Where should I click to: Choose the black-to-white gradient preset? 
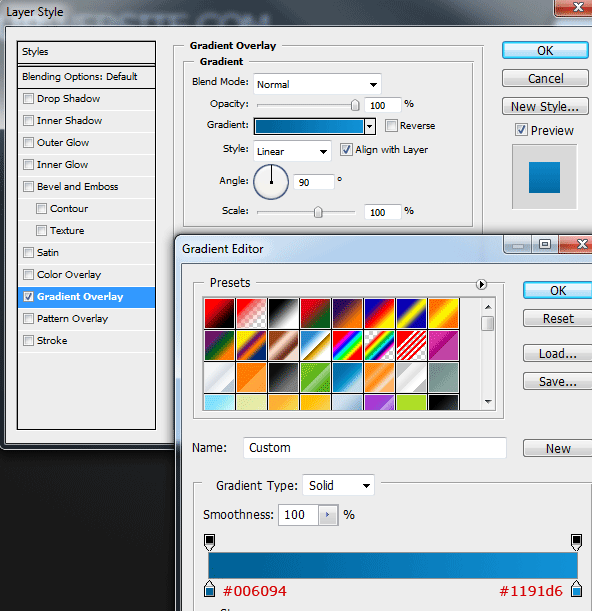(283, 313)
